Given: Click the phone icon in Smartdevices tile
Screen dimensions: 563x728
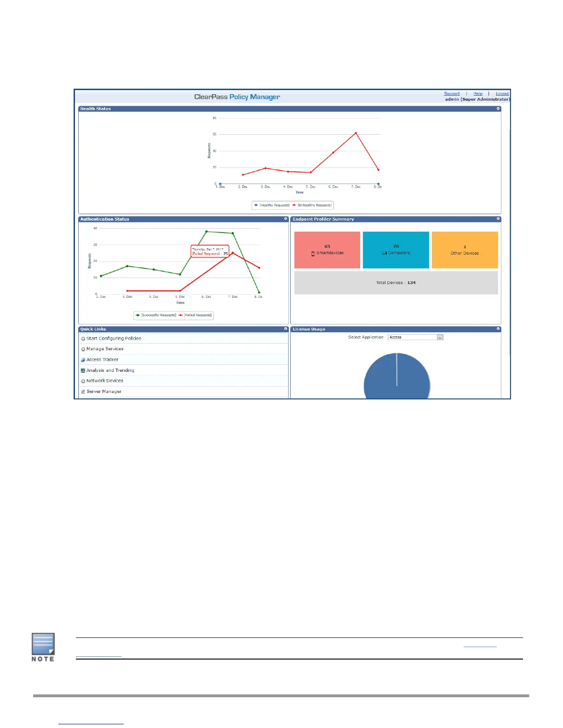Looking at the screenshot, I should tap(313, 254).
